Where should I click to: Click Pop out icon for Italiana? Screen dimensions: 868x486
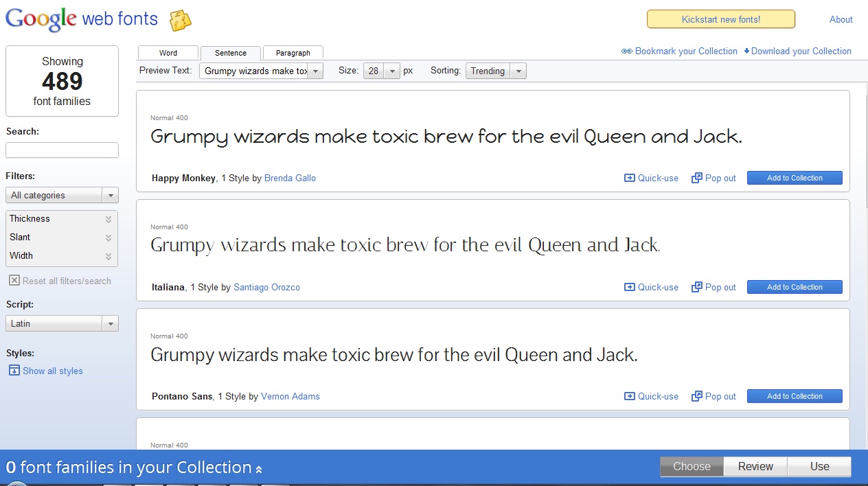696,287
